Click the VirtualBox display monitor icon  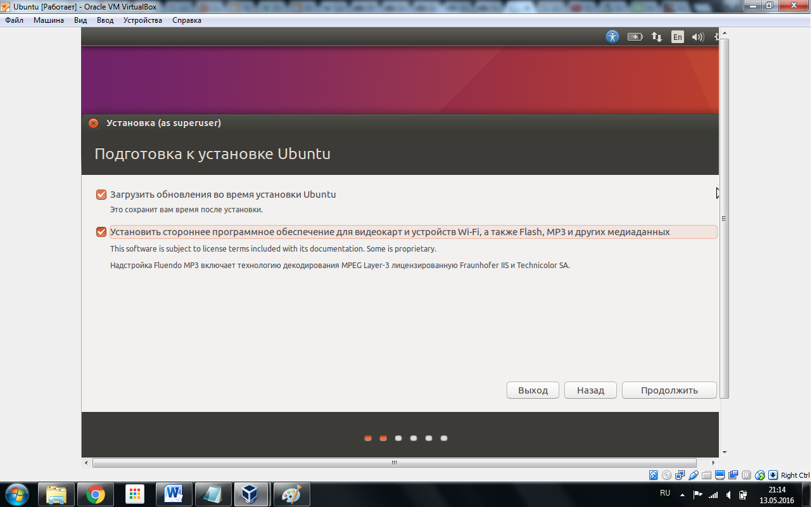[x=720, y=475]
